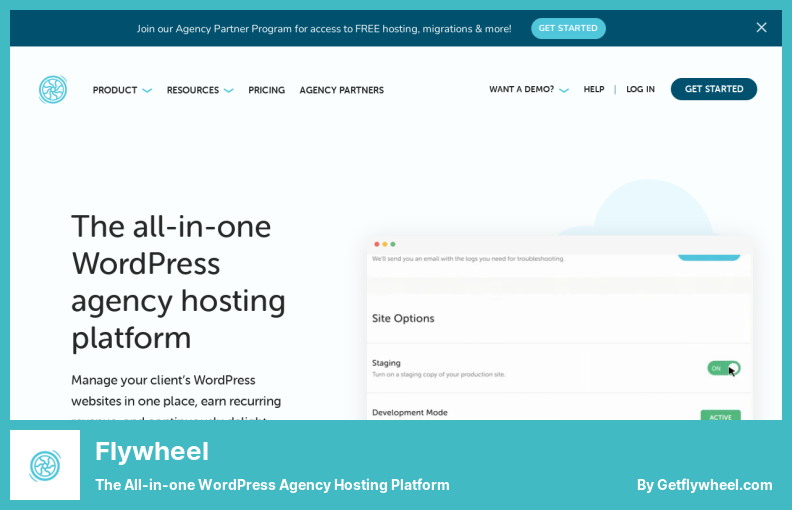Expand the WANT A DEMO? chevron
The width and height of the screenshot is (792, 510).
coord(564,90)
